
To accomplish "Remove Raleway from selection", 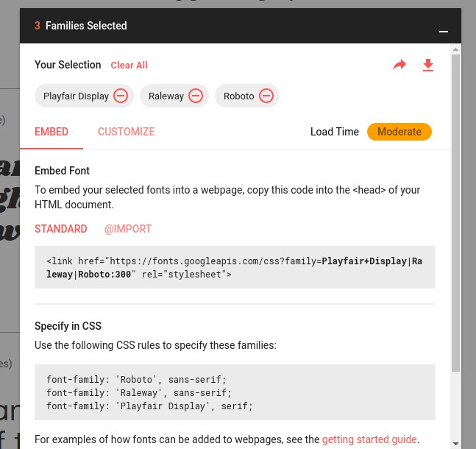I will tap(196, 96).
